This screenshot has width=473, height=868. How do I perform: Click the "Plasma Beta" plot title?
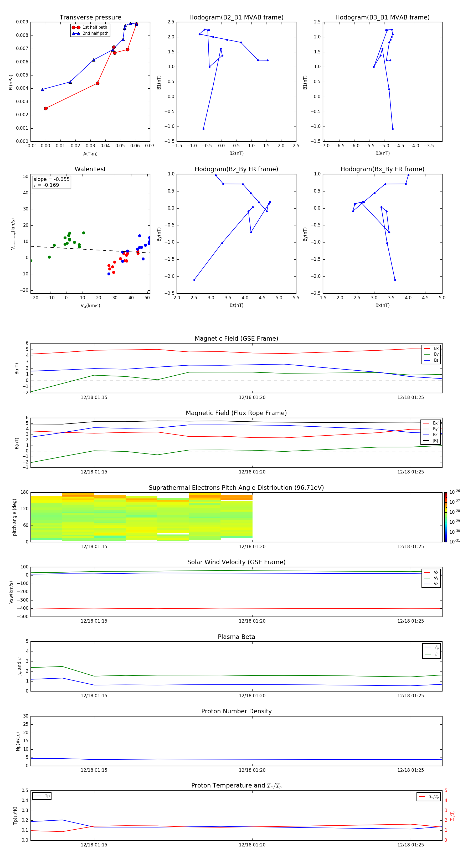tap(236, 637)
